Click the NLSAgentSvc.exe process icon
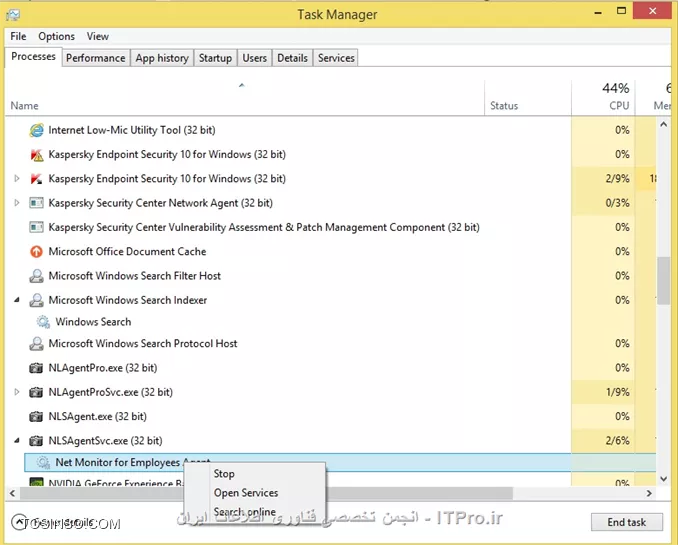The width and height of the screenshot is (678, 545). [36, 441]
